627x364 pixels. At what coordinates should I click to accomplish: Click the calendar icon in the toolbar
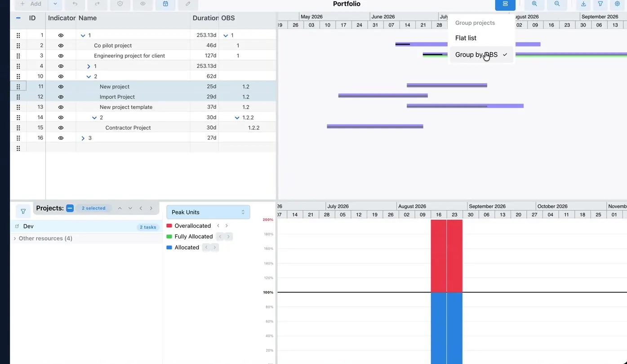click(x=165, y=4)
